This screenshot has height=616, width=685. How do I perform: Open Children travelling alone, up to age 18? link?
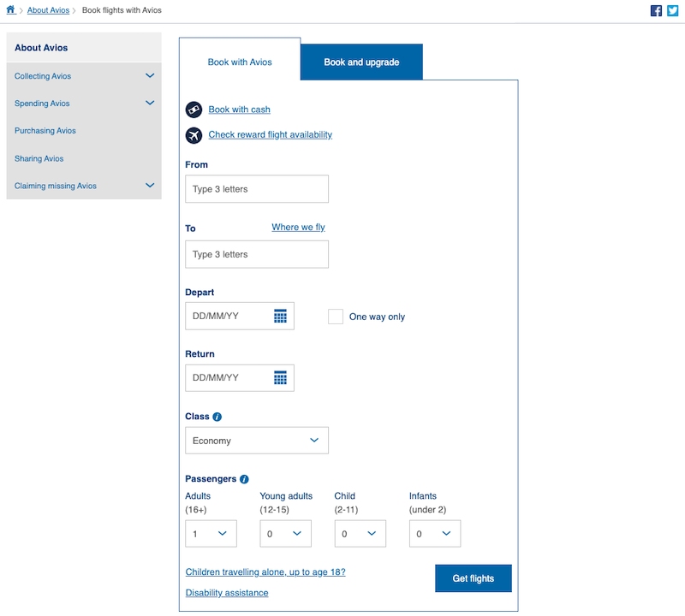pyautogui.click(x=265, y=572)
